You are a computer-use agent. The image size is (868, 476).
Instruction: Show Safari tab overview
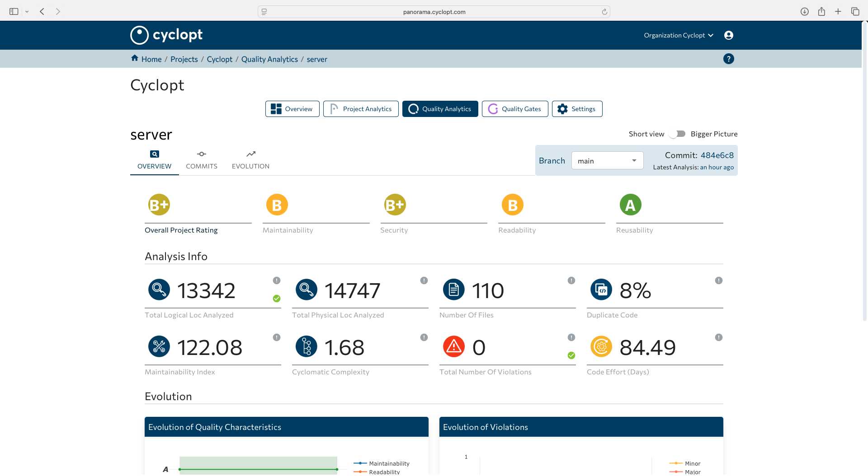855,12
